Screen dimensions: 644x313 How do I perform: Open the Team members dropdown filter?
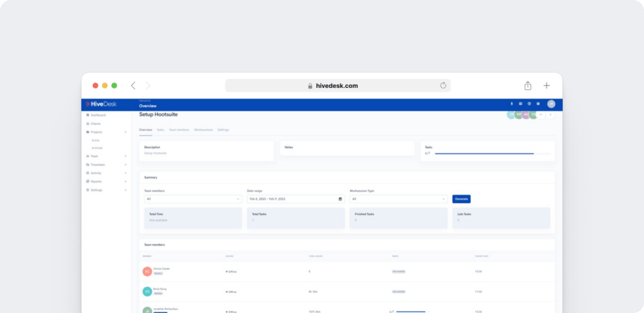pos(192,199)
